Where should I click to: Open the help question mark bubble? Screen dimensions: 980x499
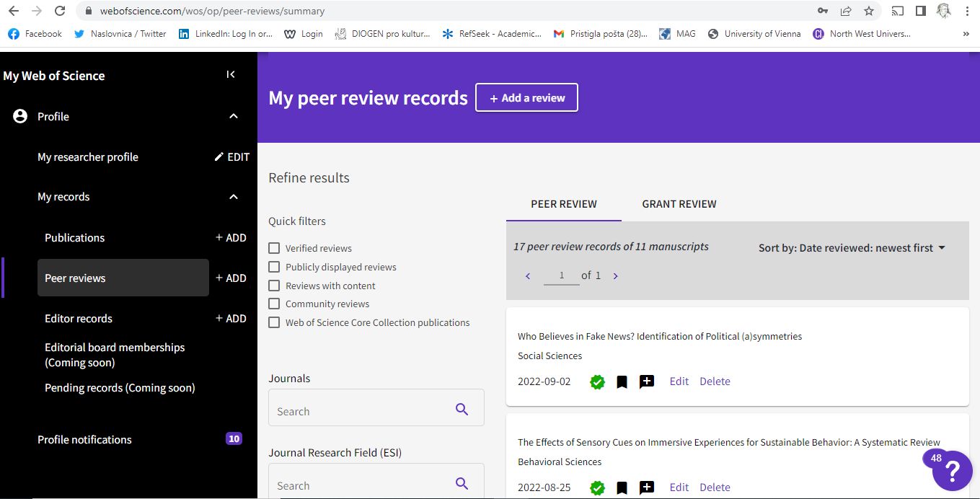pos(952,470)
